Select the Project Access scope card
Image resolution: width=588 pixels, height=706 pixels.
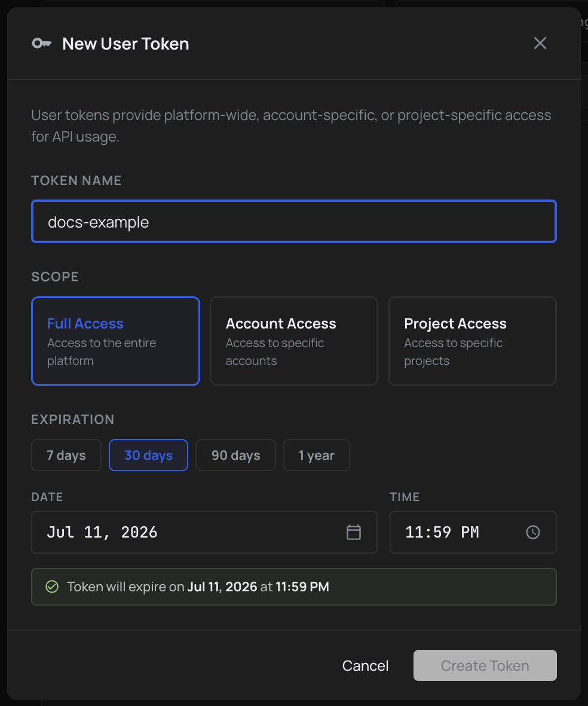(x=472, y=341)
